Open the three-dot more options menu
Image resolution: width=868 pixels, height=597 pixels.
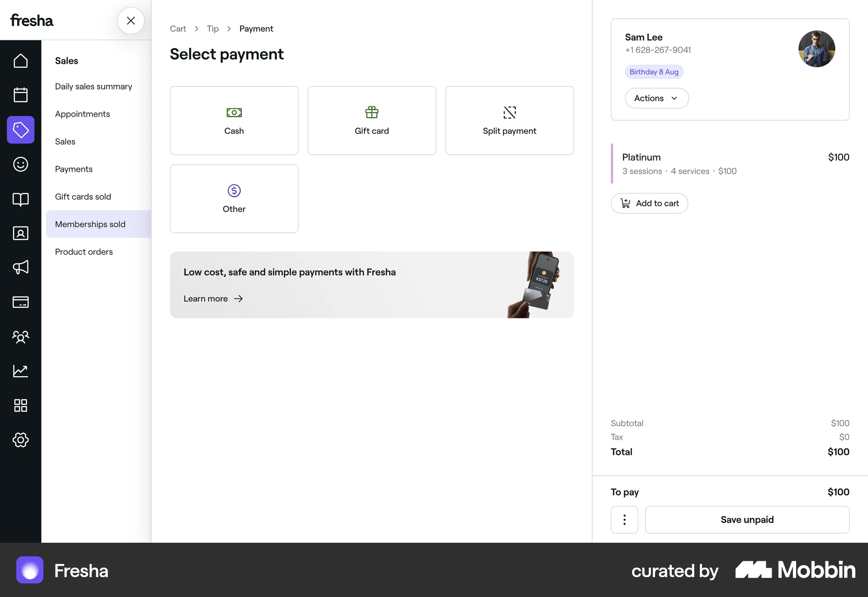click(x=624, y=520)
